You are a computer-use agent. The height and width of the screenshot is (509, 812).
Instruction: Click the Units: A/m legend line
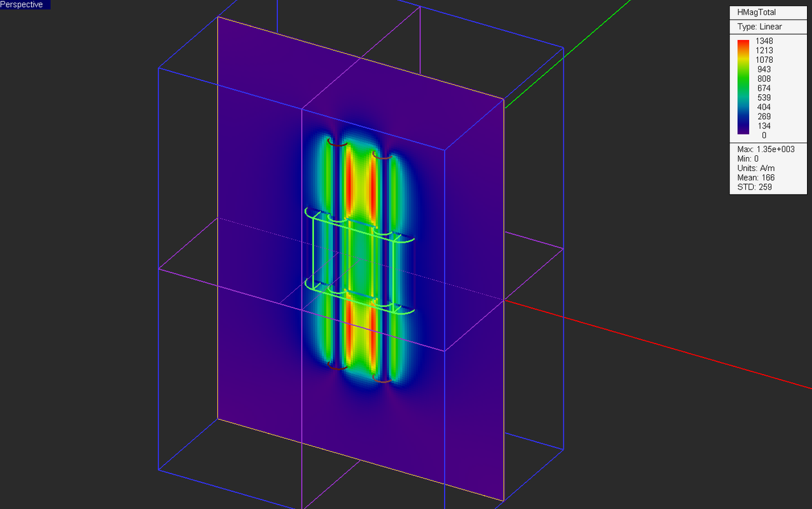756,168
